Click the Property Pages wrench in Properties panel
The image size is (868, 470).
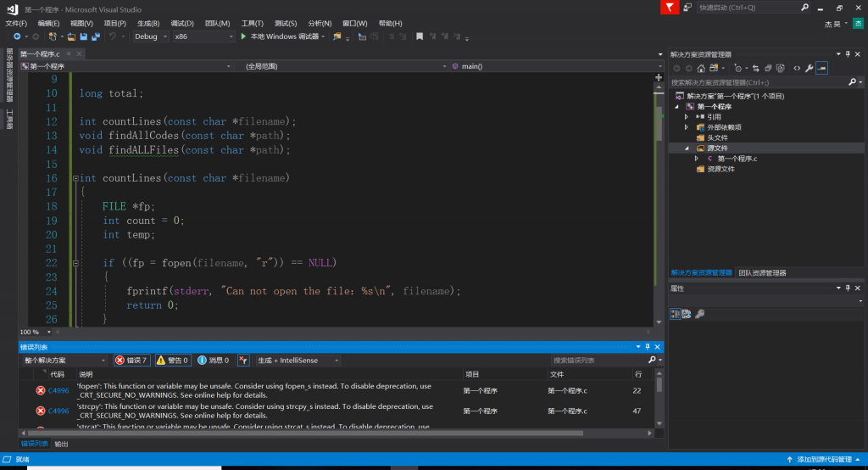pos(699,314)
